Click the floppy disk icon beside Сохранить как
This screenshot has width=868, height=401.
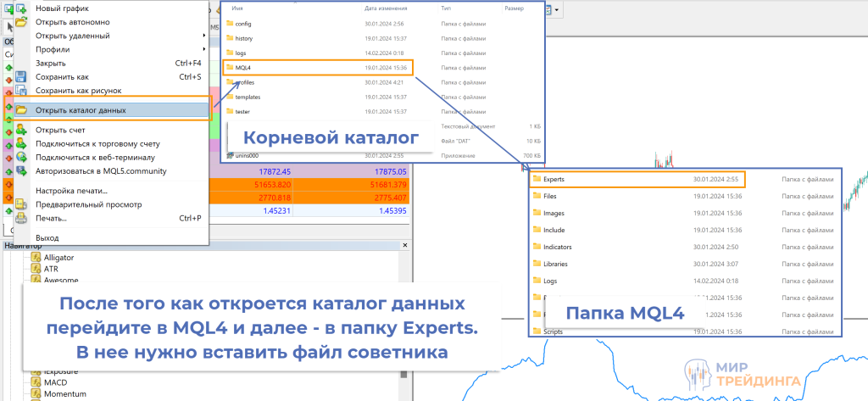[x=21, y=76]
